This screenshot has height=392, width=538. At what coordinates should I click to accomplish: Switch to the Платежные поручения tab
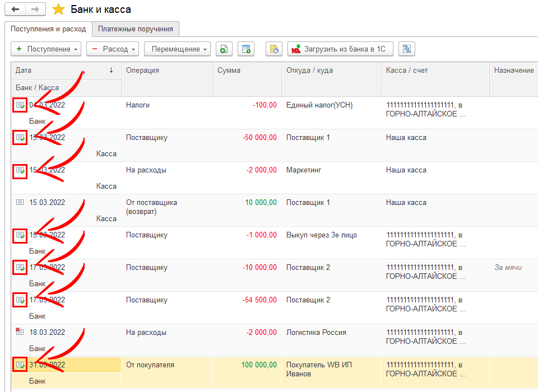(x=136, y=29)
